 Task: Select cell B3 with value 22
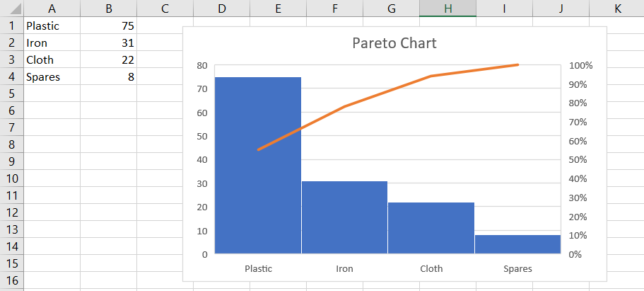pos(108,59)
